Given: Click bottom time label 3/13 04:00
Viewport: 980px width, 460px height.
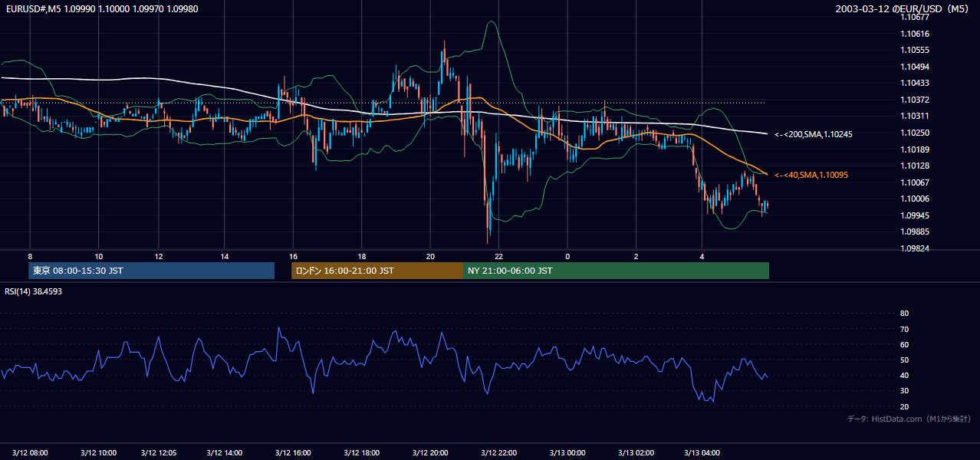Looking at the screenshot, I should pos(702,452).
